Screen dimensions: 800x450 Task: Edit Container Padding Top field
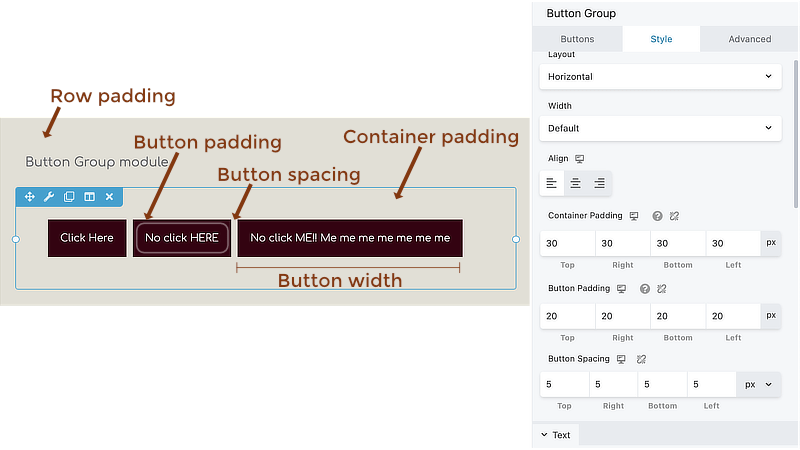pos(567,243)
